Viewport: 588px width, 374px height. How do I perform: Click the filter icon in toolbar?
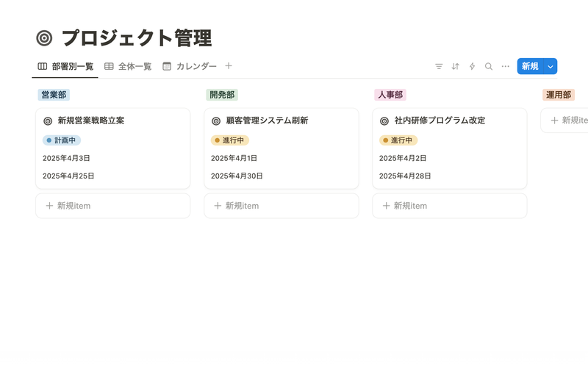439,66
